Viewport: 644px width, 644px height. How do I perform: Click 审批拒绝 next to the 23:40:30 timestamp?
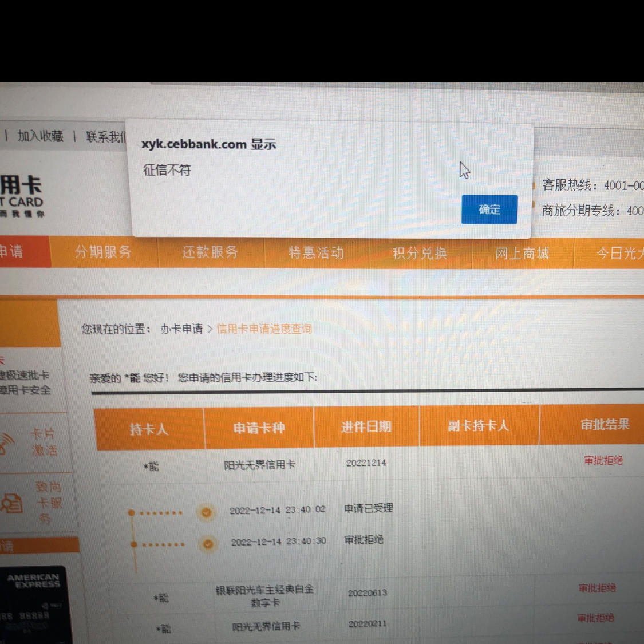364,540
